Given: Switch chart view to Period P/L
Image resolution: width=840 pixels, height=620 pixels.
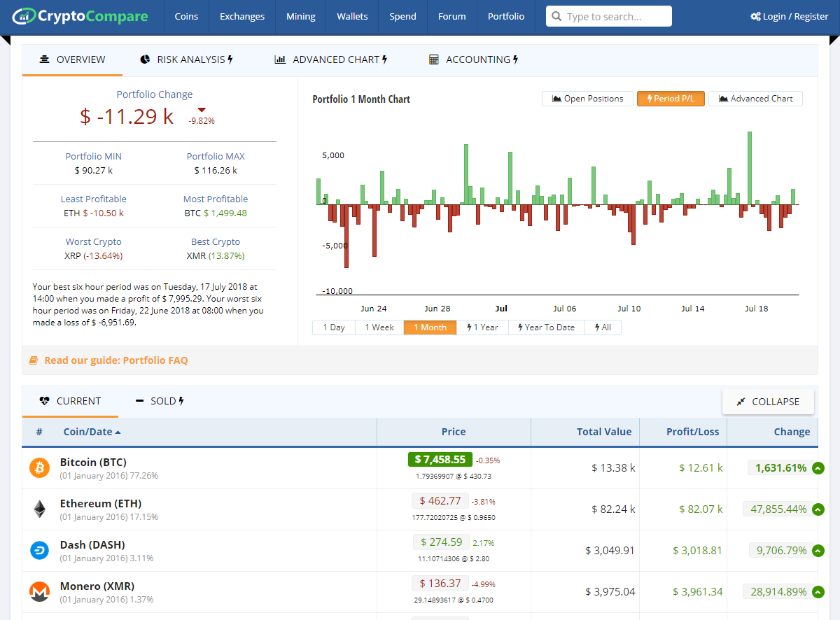Looking at the screenshot, I should (x=671, y=98).
